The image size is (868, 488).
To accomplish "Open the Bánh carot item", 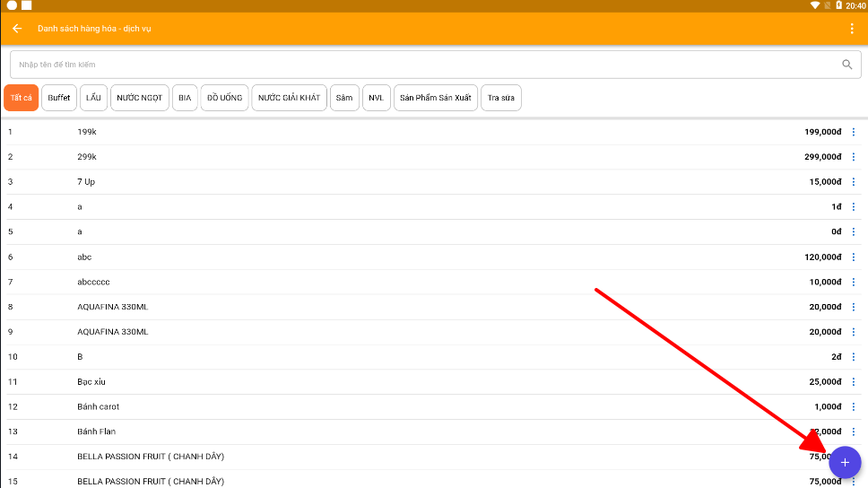I will click(x=434, y=406).
